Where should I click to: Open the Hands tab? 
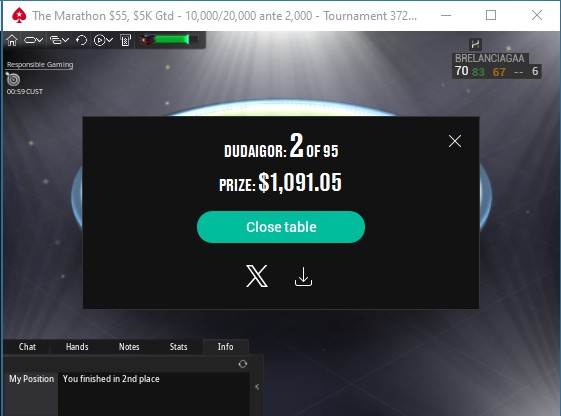click(x=77, y=347)
